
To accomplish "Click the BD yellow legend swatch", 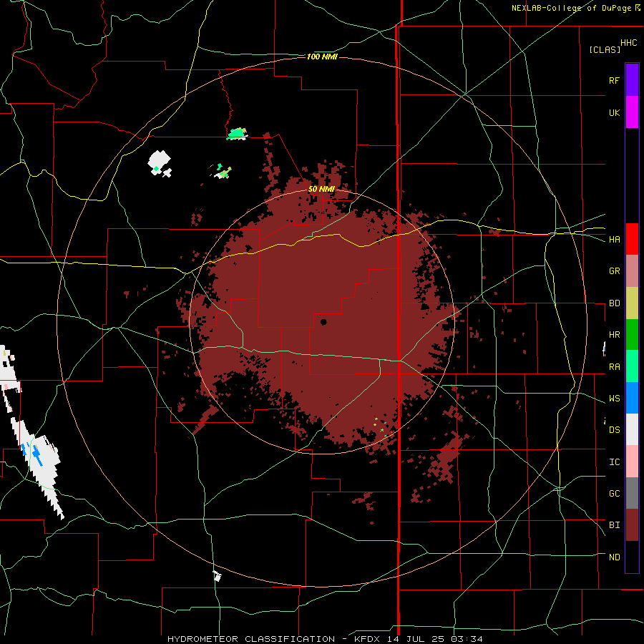I will coord(632,303).
